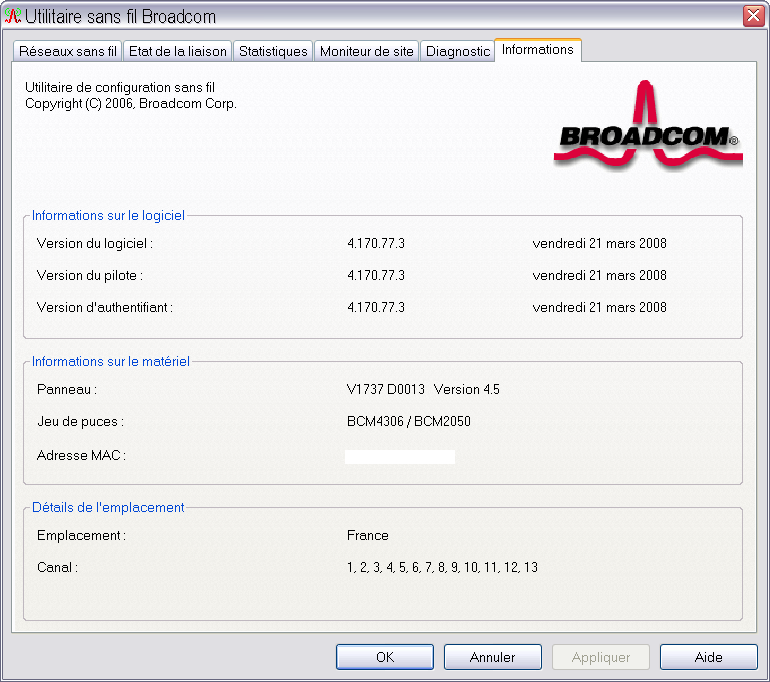The image size is (770, 682).
Task: Click the channel list next to Canal
Action: coord(442,567)
